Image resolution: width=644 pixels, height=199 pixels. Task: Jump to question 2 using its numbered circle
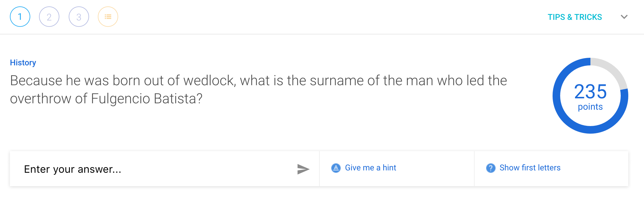coord(49,17)
